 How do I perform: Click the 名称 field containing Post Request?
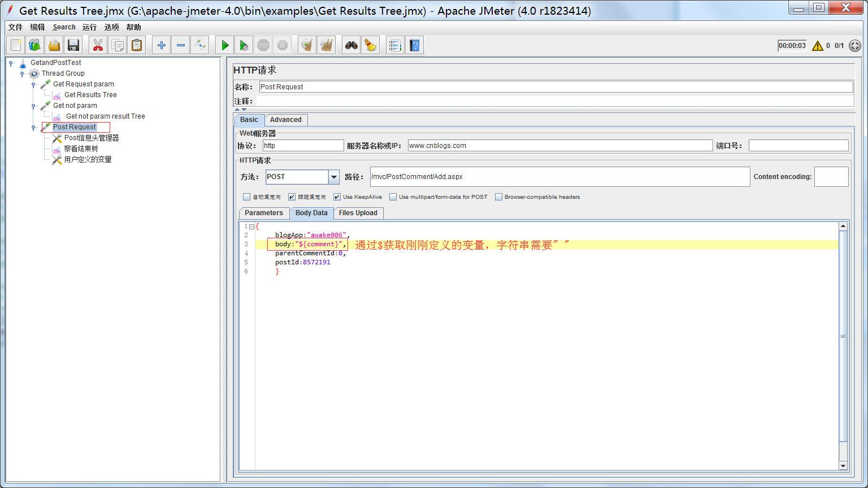click(x=556, y=87)
